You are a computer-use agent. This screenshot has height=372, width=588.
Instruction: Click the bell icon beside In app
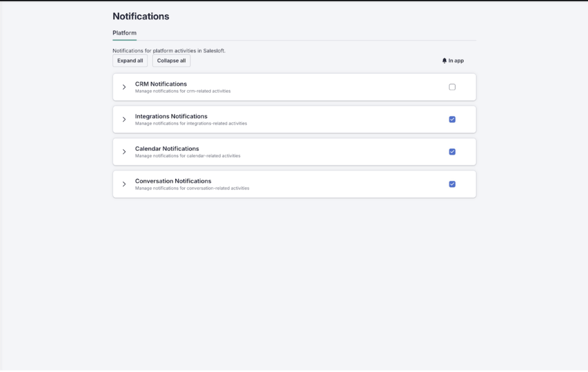(444, 60)
